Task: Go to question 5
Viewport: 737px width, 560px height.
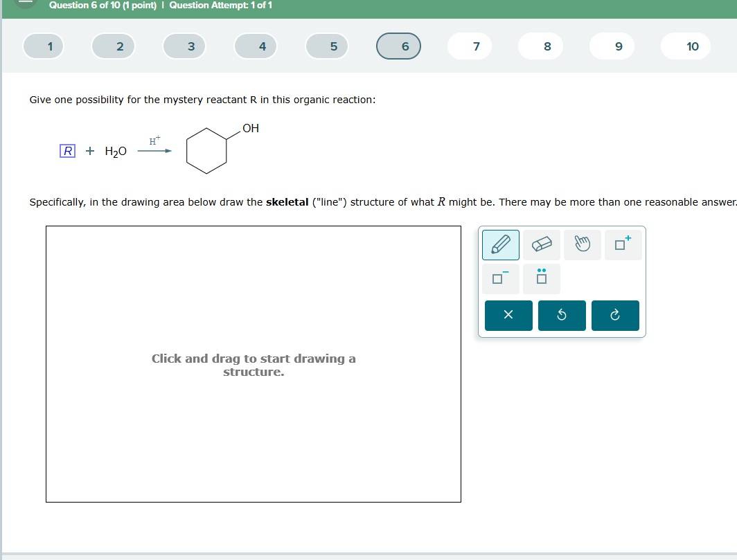Action: [327, 46]
